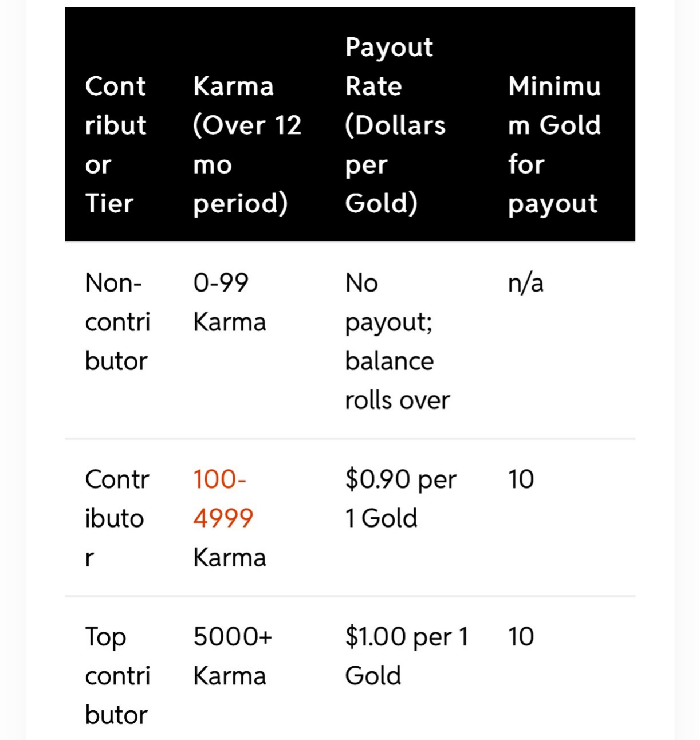This screenshot has width=700, height=740.
Task: Click the word 'Payout' in header
Action: point(389,48)
